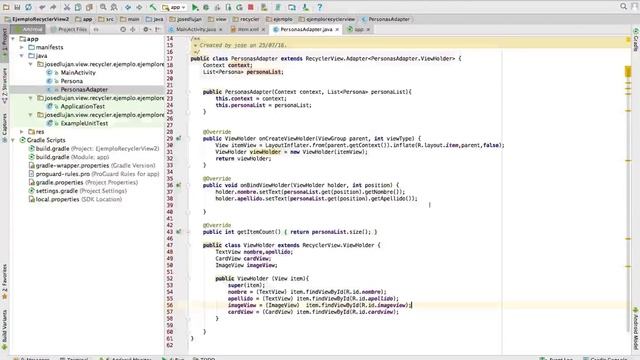640x360 pixels.
Task: Click the Synchronize toolbar icon
Action: (x=28, y=7)
